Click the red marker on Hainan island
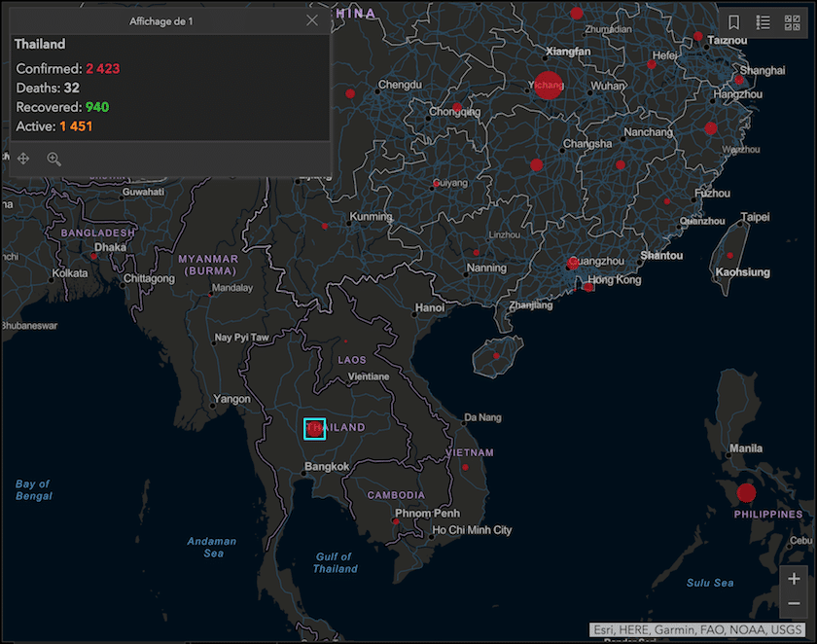The image size is (817, 644). point(496,356)
